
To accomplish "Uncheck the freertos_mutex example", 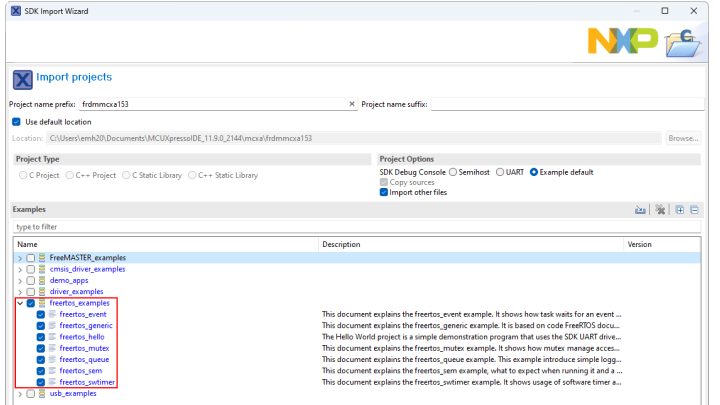I will pos(40,348).
